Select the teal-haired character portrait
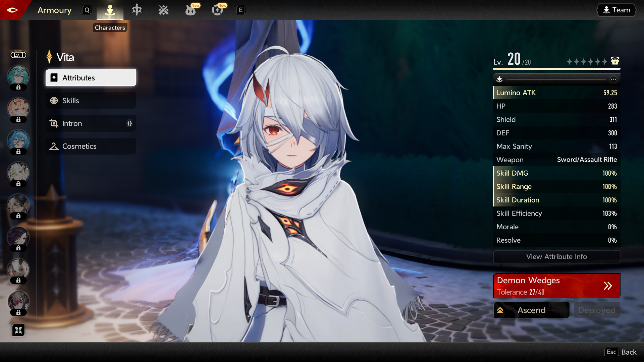The height and width of the screenshot is (362, 644). [18, 76]
